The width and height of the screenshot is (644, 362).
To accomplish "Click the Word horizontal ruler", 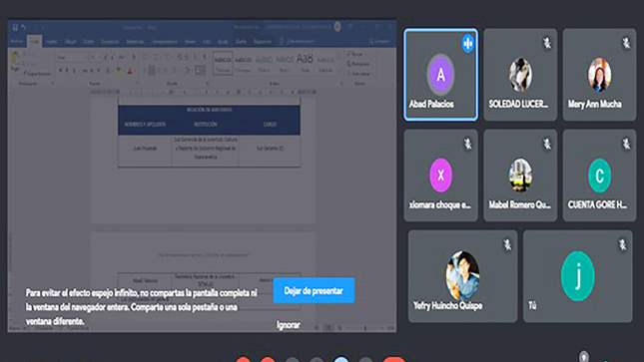I will click(203, 93).
